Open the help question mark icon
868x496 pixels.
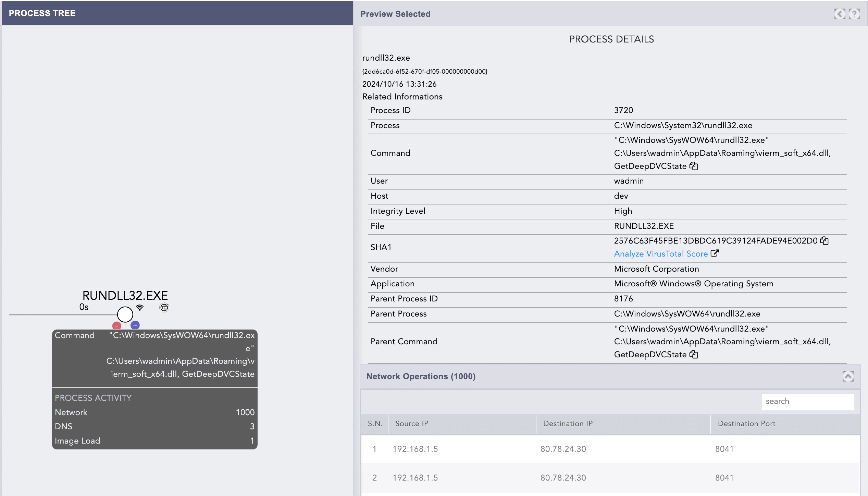pyautogui.click(x=854, y=14)
